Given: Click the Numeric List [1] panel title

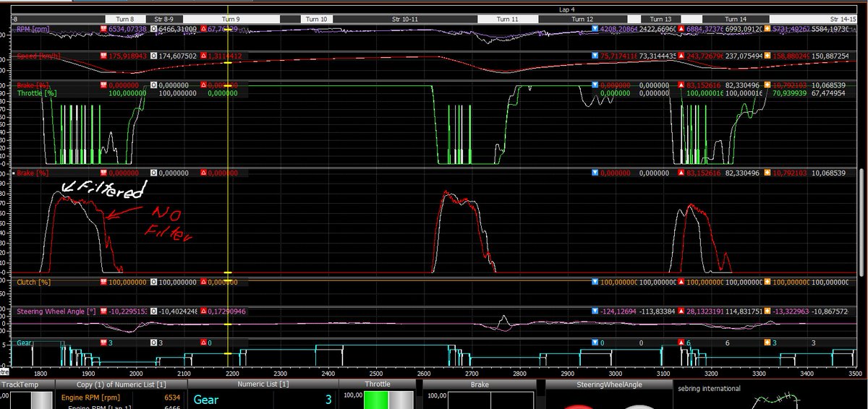Looking at the screenshot, I should 264,385.
